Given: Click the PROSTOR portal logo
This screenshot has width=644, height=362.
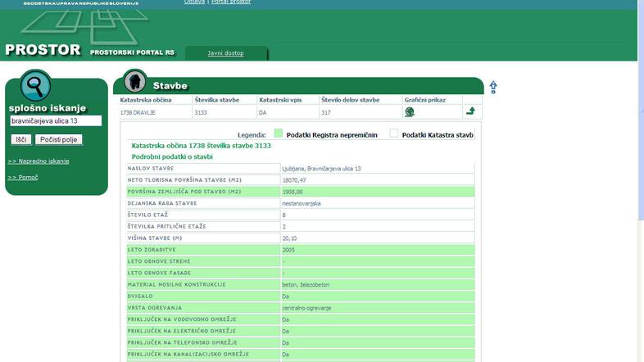Looking at the screenshot, I should (x=43, y=50).
